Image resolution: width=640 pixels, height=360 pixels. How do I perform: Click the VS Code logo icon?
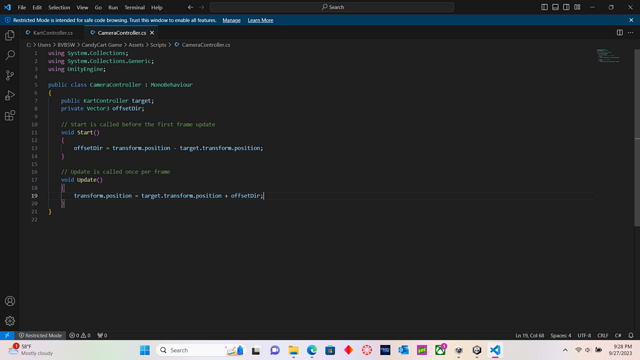tap(7, 7)
